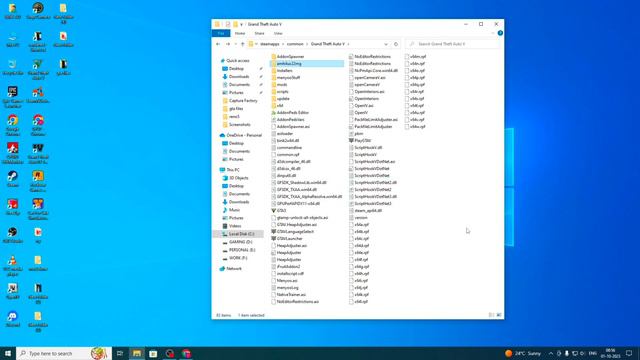Open Videos under This PC

235,226
